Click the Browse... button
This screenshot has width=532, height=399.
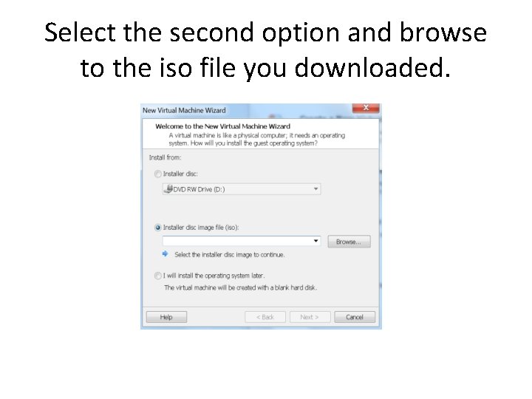point(349,242)
